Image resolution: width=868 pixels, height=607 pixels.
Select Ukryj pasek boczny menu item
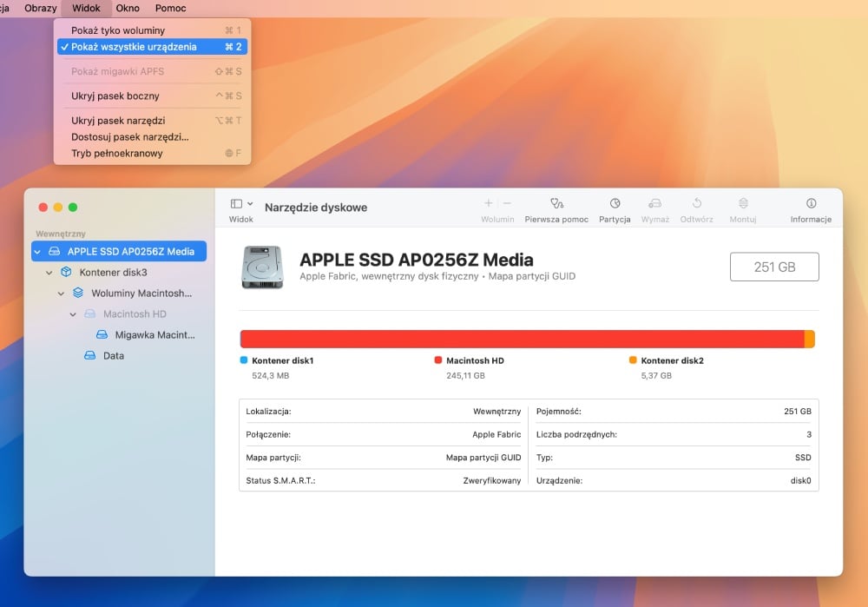pyautogui.click(x=152, y=96)
